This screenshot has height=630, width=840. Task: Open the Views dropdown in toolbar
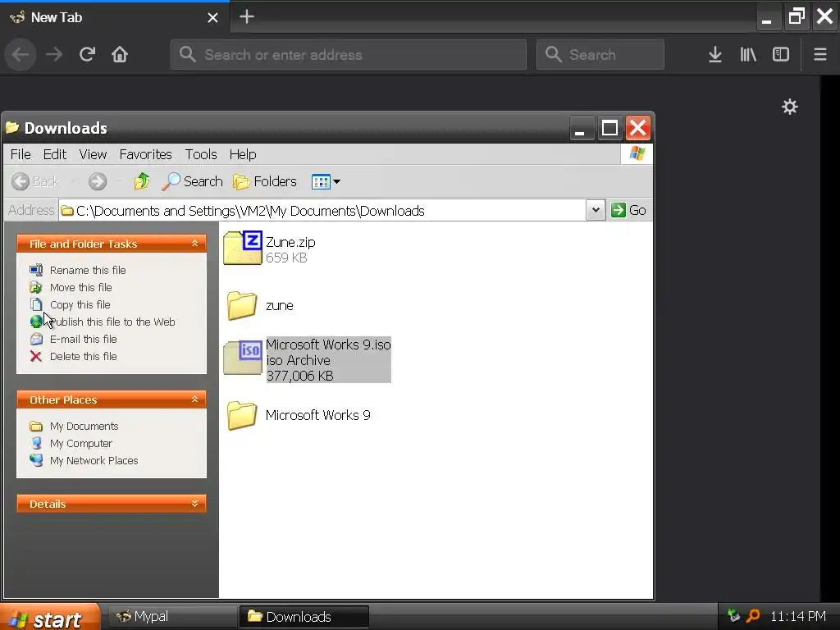tap(326, 181)
